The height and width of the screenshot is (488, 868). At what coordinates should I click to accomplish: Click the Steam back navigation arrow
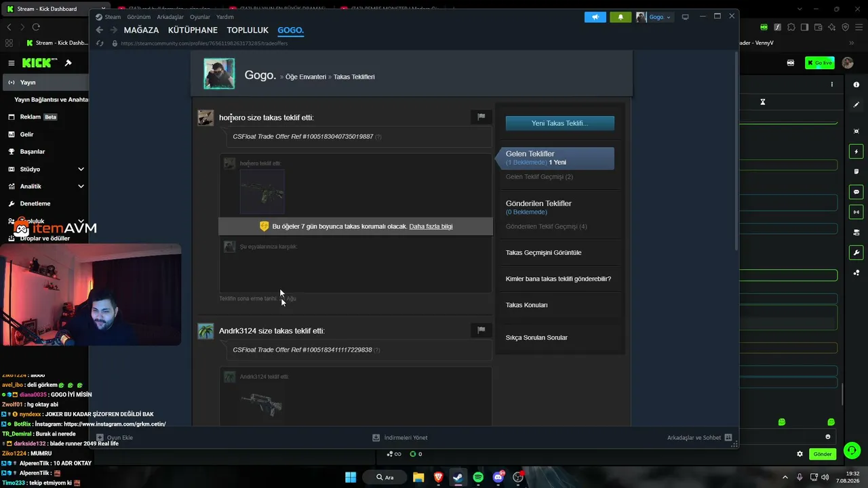[100, 30]
